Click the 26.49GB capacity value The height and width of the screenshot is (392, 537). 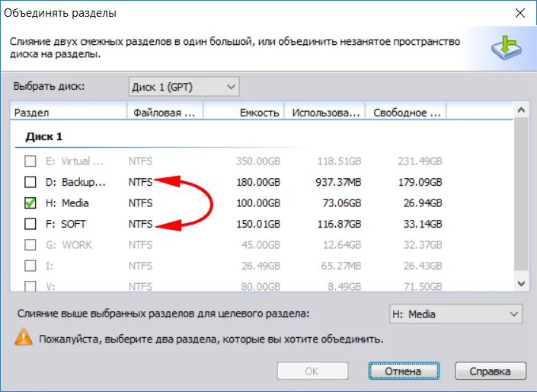pyautogui.click(x=261, y=266)
